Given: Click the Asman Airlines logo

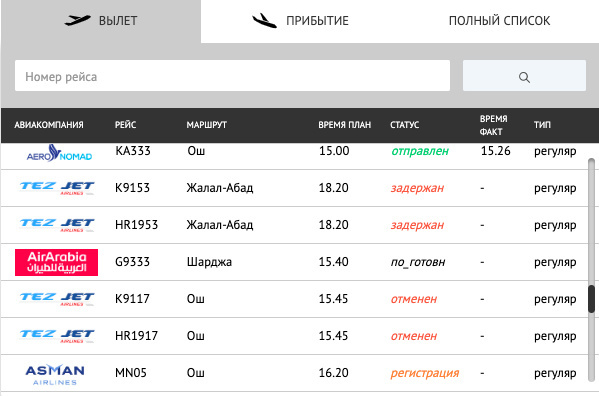Looking at the screenshot, I should (55, 374).
